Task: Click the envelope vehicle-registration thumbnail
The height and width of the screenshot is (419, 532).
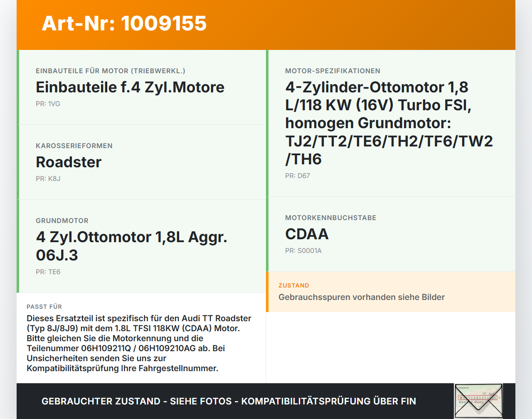Action: [x=478, y=401]
